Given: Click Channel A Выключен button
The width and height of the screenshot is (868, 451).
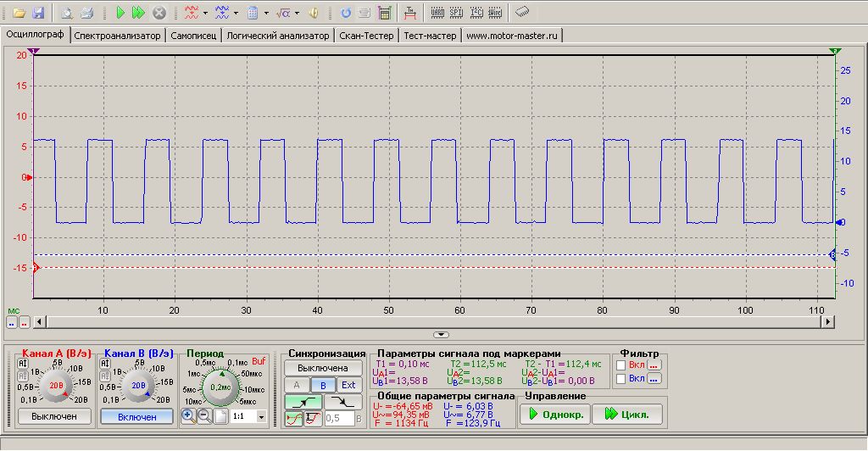Looking at the screenshot, I should click(x=53, y=417).
